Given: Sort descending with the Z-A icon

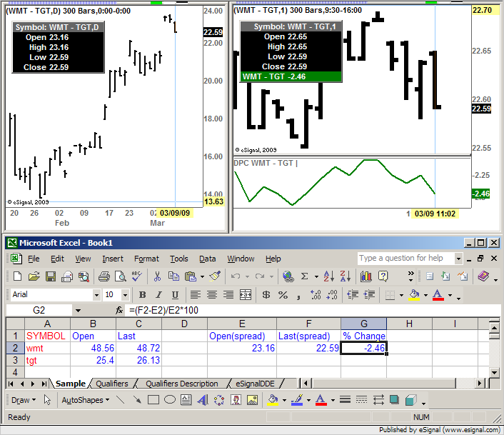Looking at the screenshot, I should (346, 276).
